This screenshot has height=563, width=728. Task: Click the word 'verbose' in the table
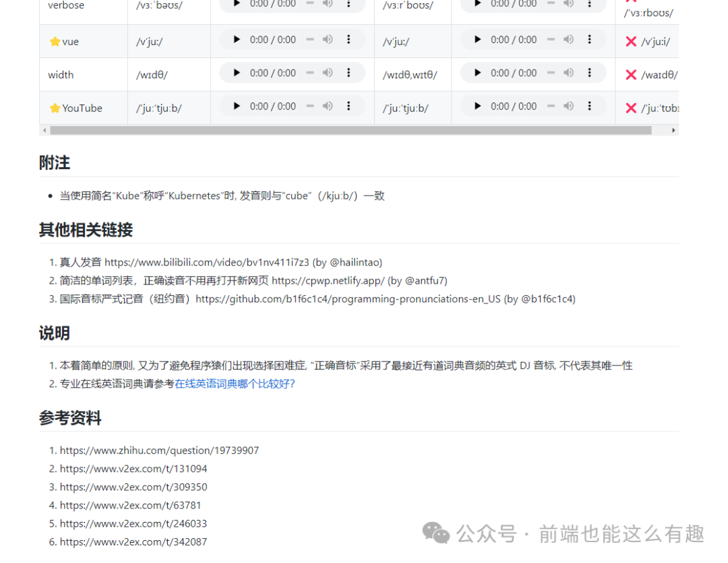click(66, 5)
